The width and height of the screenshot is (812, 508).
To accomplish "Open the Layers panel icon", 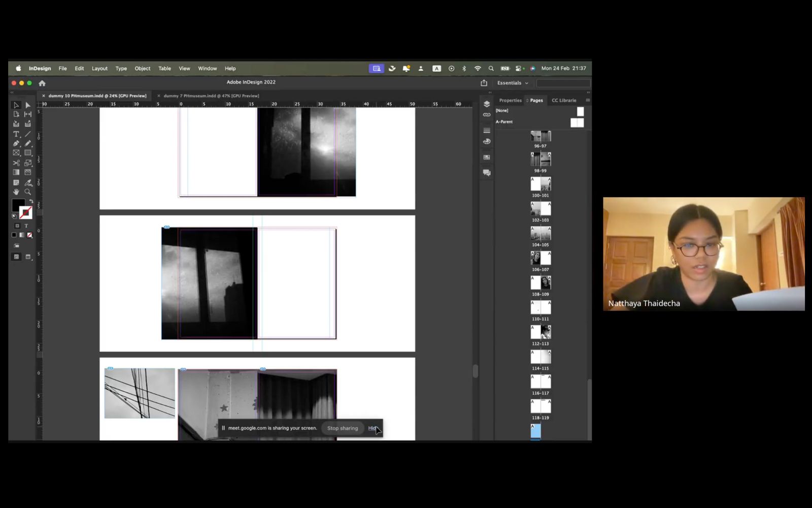I will click(x=487, y=104).
